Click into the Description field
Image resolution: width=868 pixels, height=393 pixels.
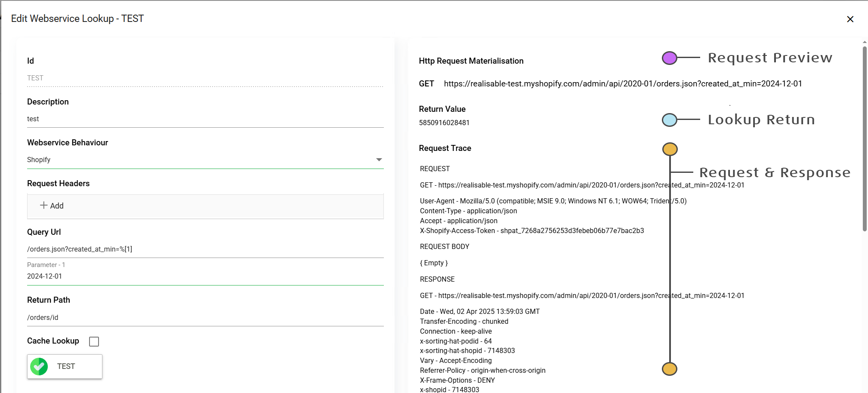(205, 119)
